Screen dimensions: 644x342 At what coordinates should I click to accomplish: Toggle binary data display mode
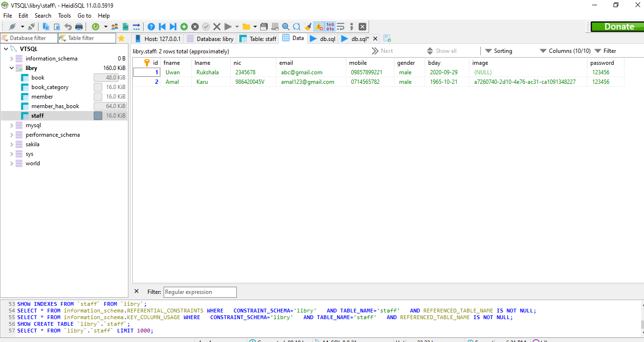point(331,26)
